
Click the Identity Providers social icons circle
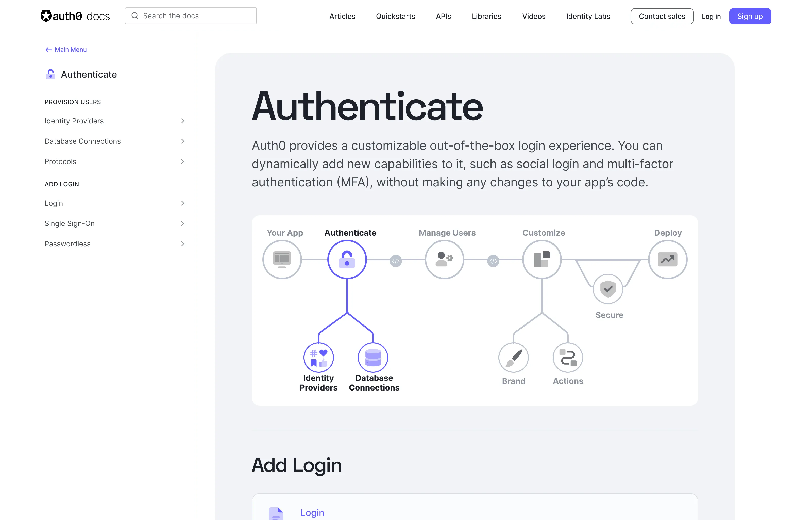pos(318,357)
